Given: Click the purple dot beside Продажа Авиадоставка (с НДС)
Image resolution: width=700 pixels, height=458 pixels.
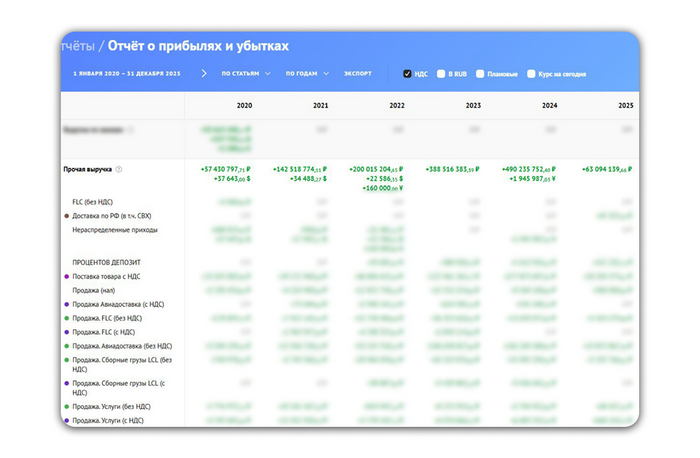Looking at the screenshot, I should [65, 304].
